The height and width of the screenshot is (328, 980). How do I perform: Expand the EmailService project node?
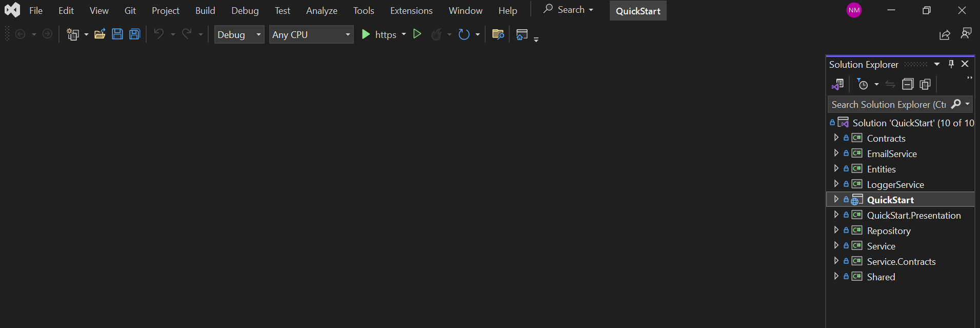(836, 153)
